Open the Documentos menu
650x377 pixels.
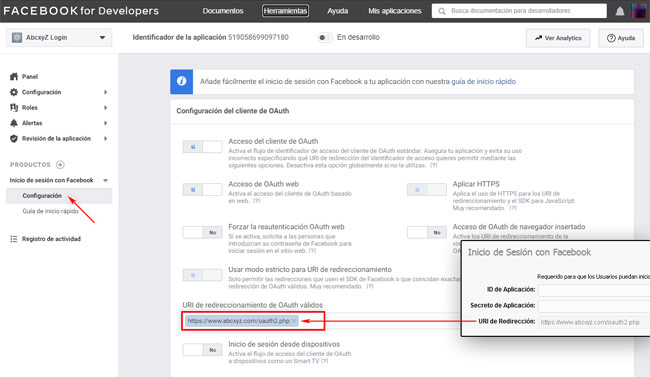click(223, 11)
